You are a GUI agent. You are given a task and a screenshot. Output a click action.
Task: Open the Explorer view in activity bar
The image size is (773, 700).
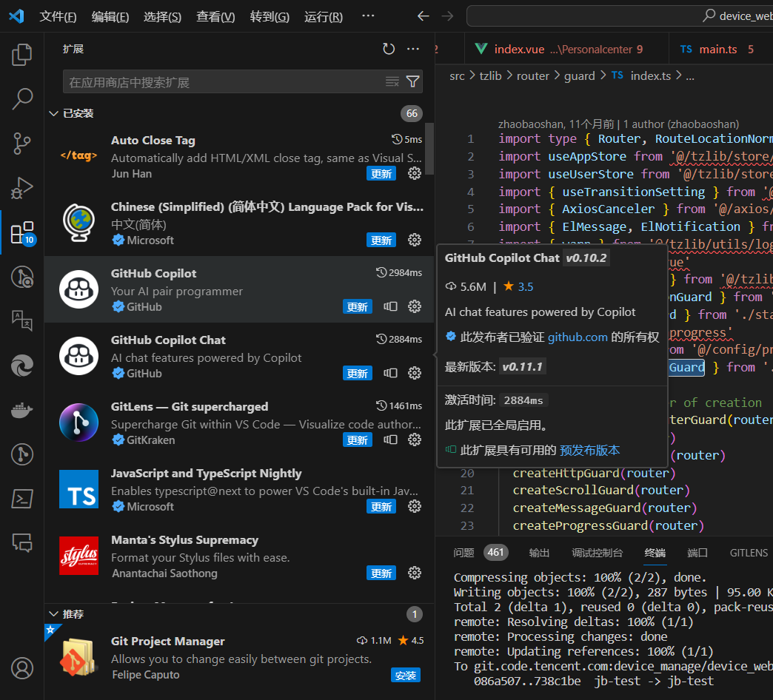(x=21, y=54)
